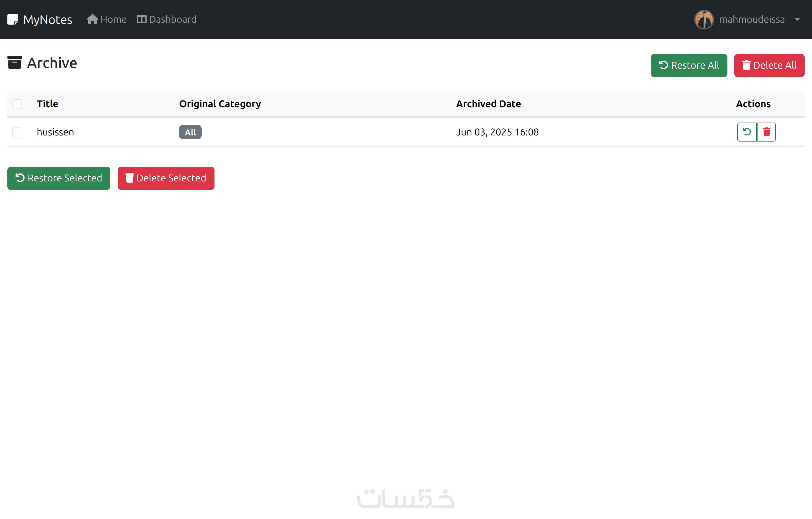Click the Restore Selected button
This screenshot has width=812, height=519.
59,178
